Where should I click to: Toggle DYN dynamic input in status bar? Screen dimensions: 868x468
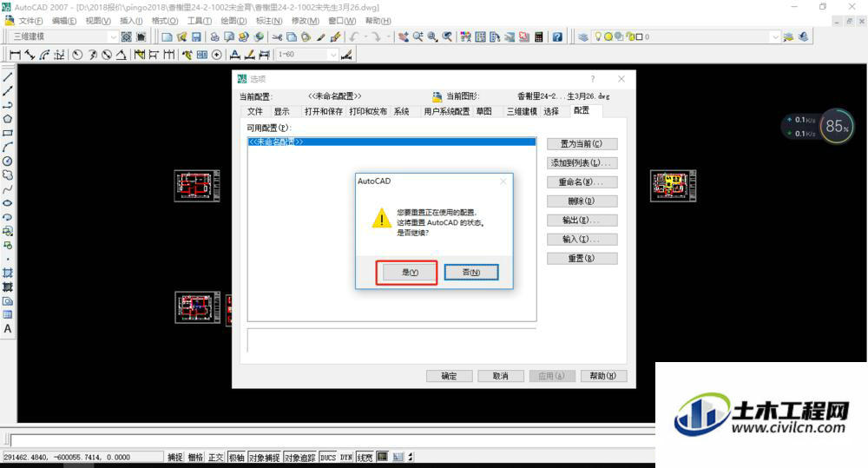(x=346, y=458)
